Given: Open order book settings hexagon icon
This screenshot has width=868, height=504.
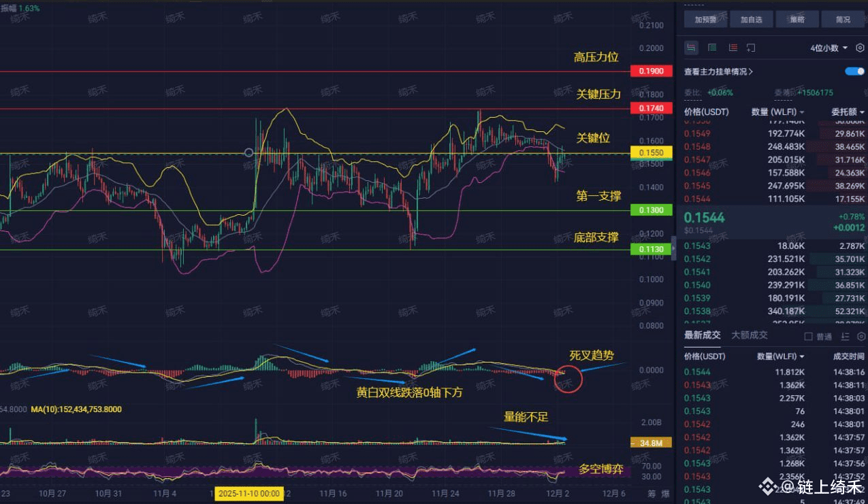Looking at the screenshot, I should 861,48.
